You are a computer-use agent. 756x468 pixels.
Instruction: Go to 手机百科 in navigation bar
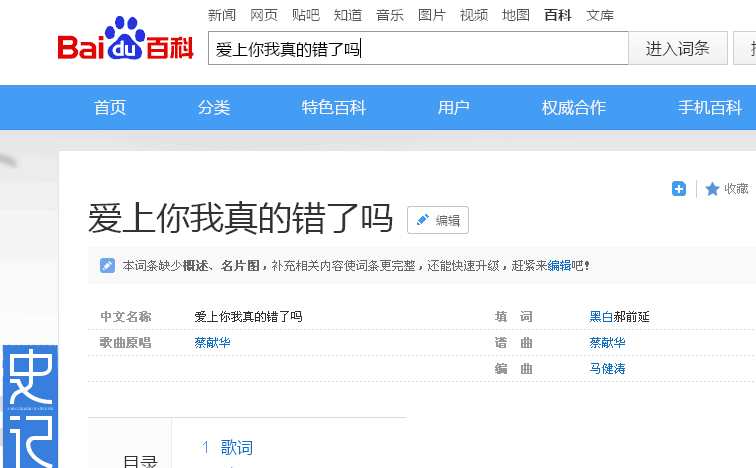(710, 108)
